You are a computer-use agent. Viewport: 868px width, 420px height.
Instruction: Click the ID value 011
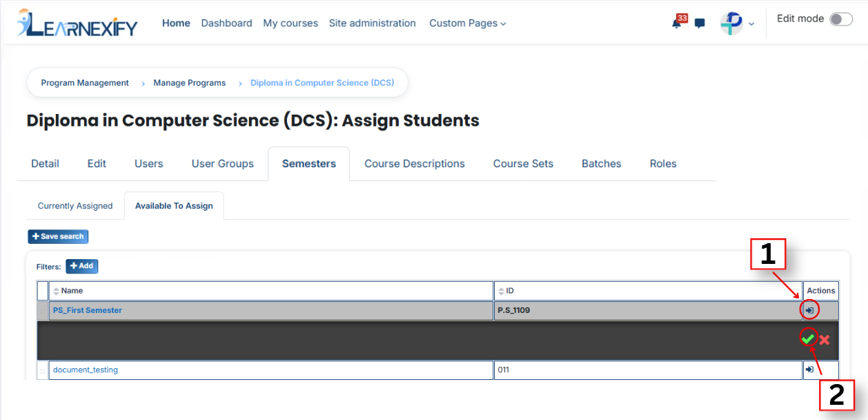(504, 370)
